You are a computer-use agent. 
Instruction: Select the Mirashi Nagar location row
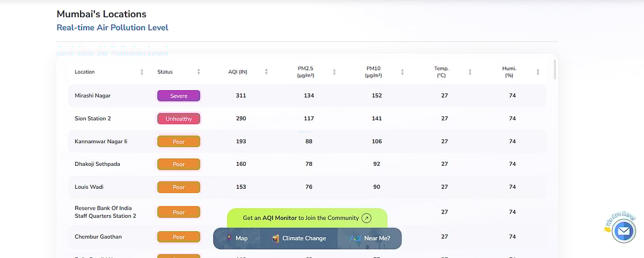tap(93, 96)
